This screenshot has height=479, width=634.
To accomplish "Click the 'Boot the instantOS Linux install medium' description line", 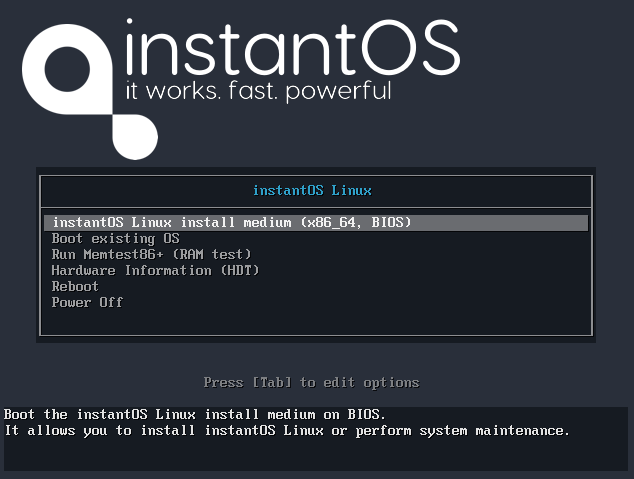I will [x=194, y=414].
